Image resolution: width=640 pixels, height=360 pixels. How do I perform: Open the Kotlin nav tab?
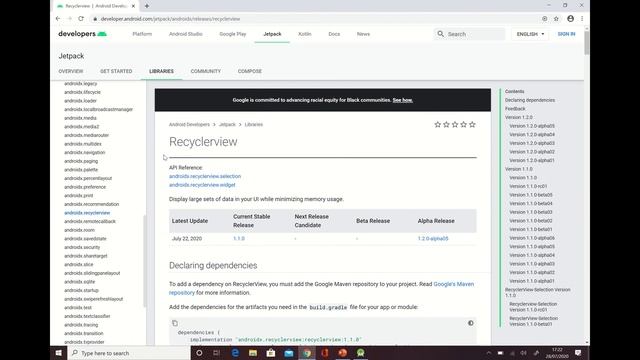coord(304,34)
